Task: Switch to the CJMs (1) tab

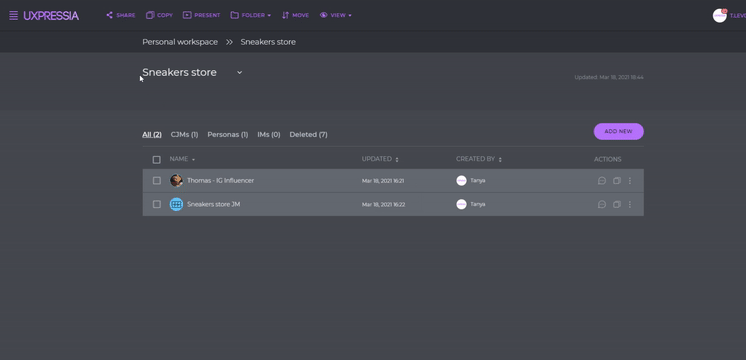Action: click(184, 135)
